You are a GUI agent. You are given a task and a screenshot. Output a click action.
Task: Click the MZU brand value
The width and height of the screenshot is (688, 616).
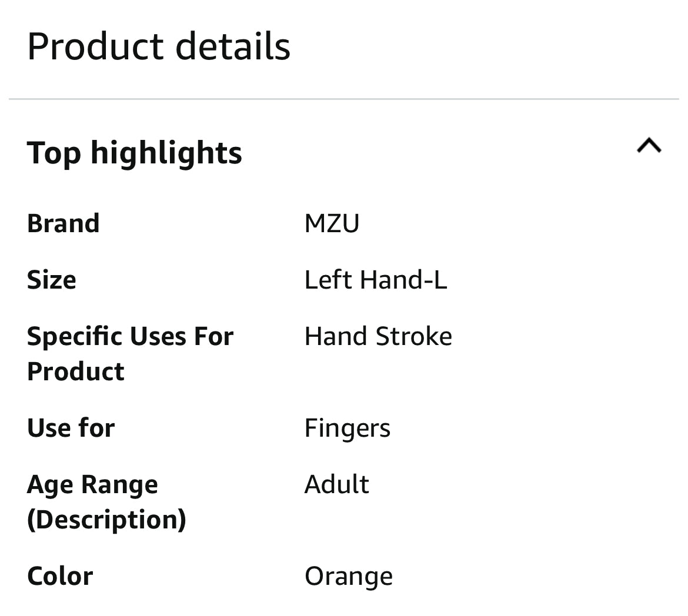332,223
